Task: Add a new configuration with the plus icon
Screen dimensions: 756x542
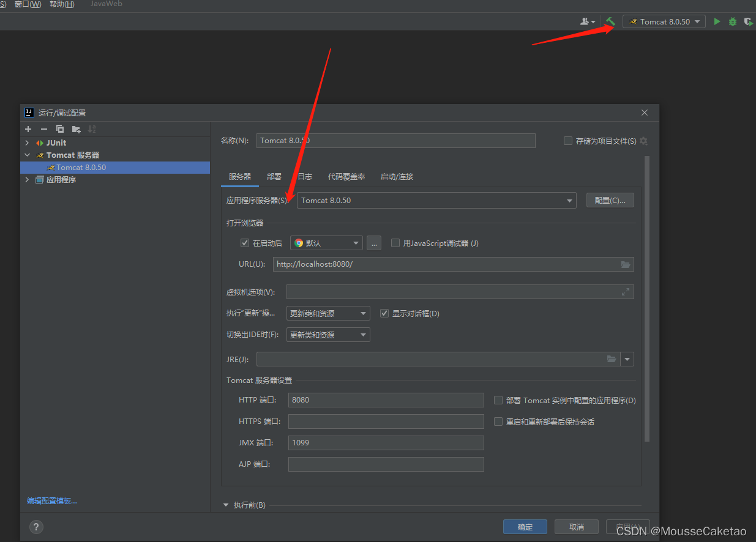Action: [x=28, y=129]
